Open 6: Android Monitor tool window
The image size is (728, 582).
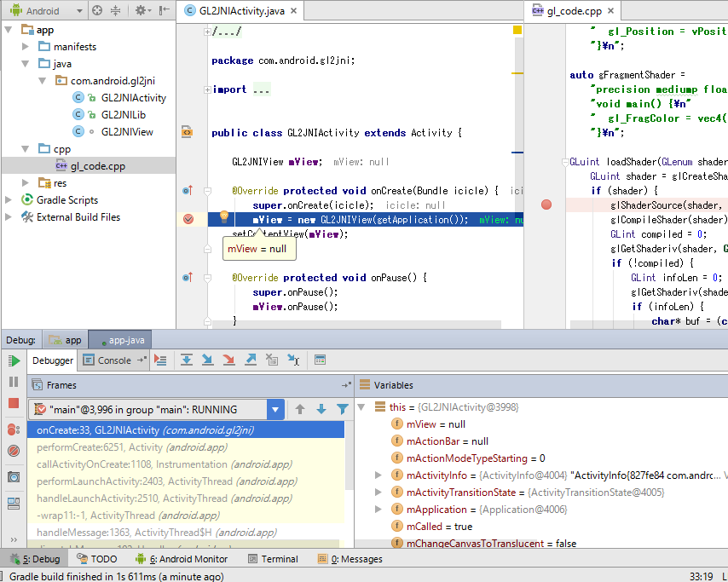(182, 559)
